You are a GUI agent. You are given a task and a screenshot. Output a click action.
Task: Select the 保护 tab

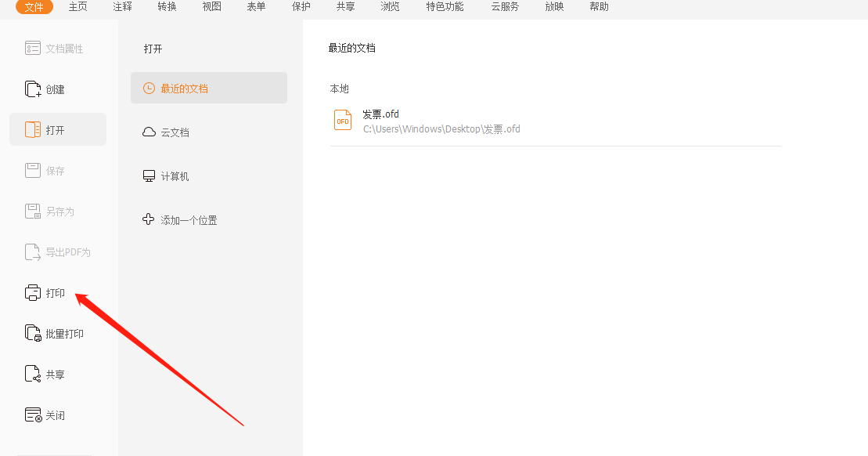(x=301, y=7)
